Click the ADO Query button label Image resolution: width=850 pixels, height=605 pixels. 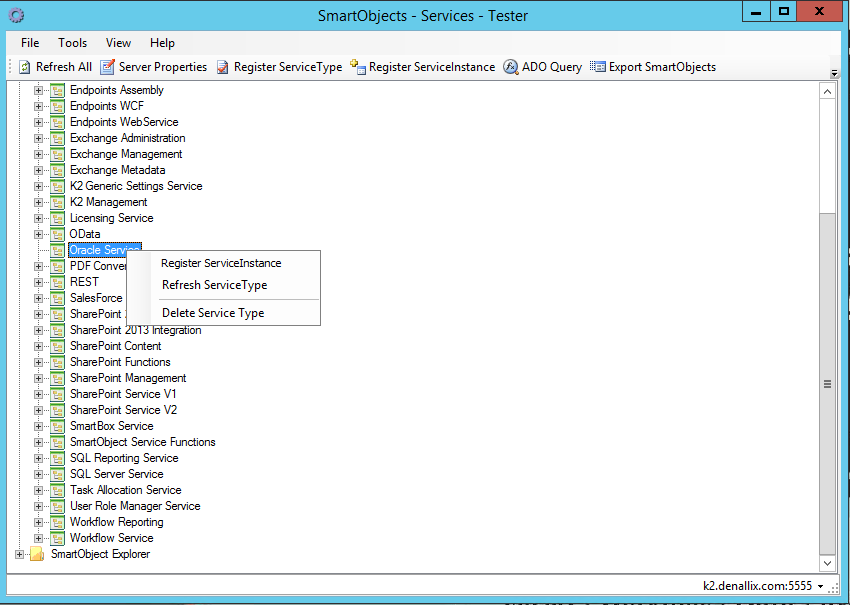click(552, 67)
